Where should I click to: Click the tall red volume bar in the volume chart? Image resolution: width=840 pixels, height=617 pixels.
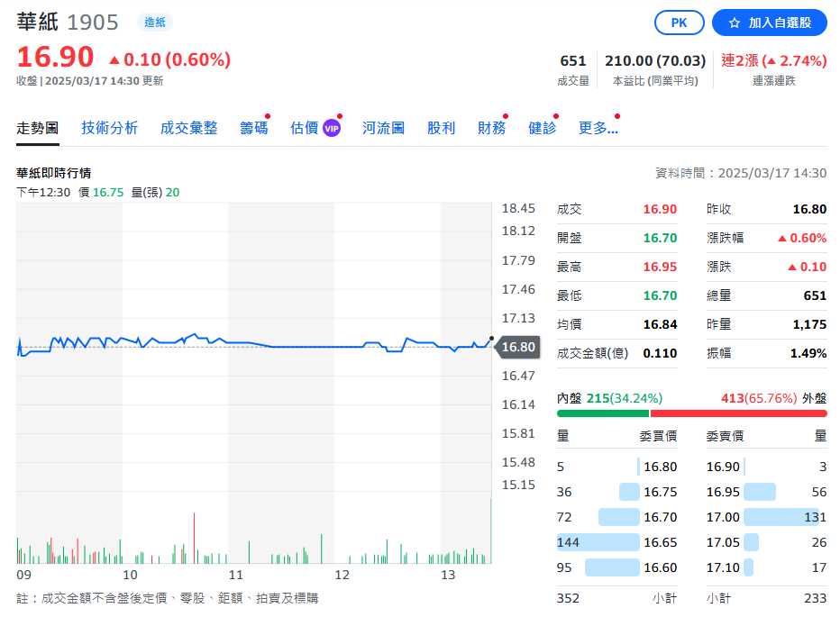click(194, 538)
